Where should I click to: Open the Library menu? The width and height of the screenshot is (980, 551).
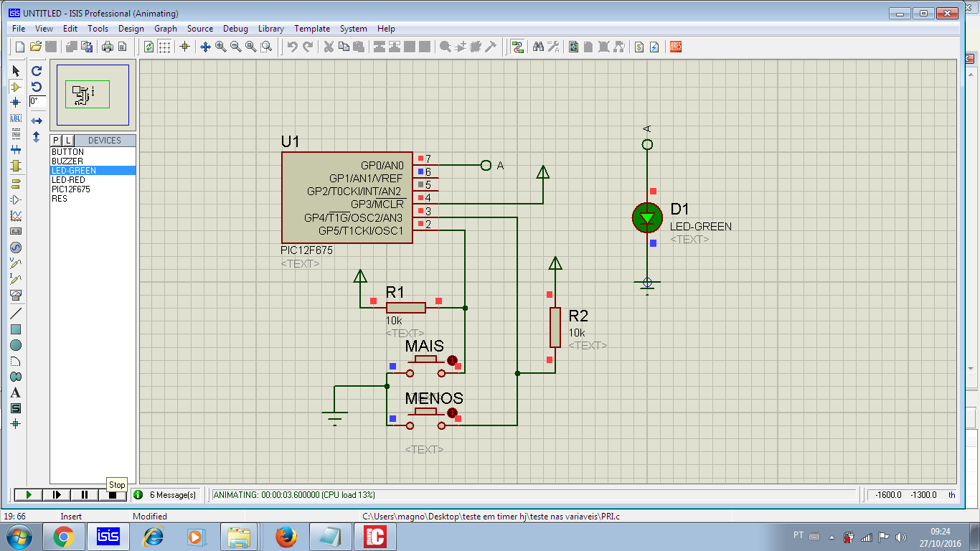[271, 29]
